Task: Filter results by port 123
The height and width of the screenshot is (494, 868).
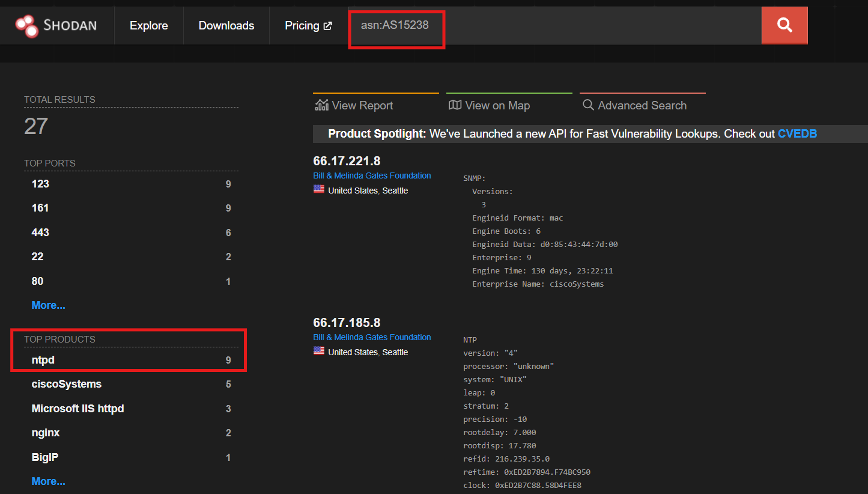Action: [x=40, y=183]
